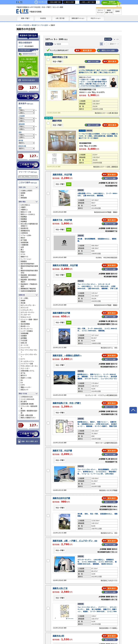Open the 駐車場 category tab
Screen dimensions: 138x644
click(x=117, y=11)
